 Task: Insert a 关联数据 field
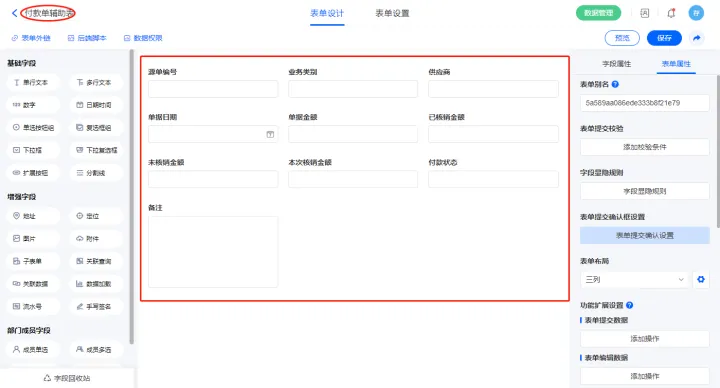34,284
